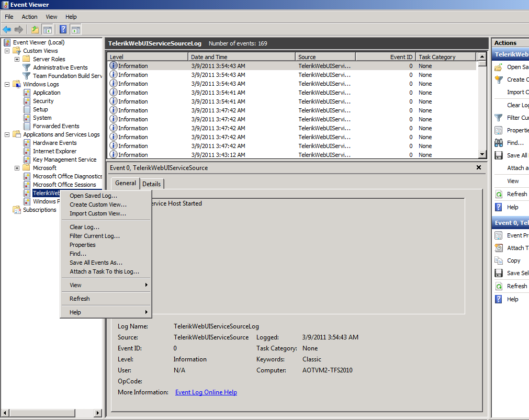Click the lower Help icon under Event 0
This screenshot has width=529, height=420.
499,299
